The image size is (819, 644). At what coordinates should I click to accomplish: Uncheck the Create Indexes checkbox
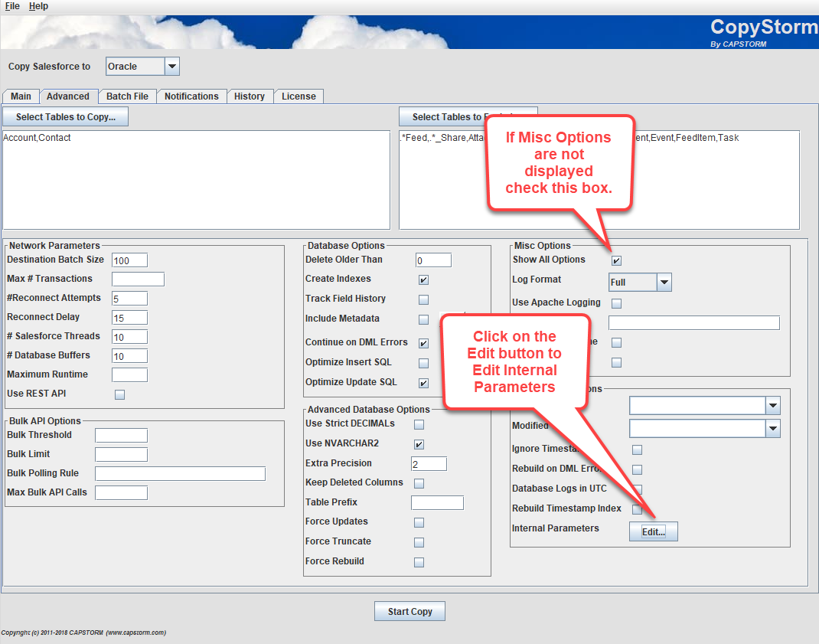click(x=423, y=280)
